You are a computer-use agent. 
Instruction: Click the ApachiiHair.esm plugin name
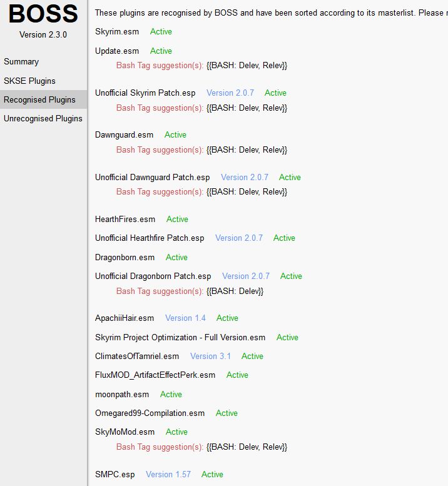125,318
